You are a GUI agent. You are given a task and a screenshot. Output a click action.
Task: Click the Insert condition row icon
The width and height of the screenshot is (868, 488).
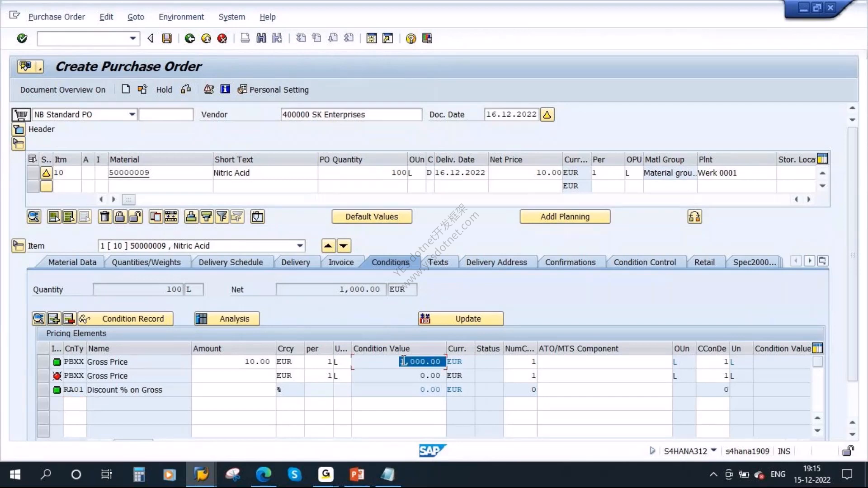(x=54, y=319)
